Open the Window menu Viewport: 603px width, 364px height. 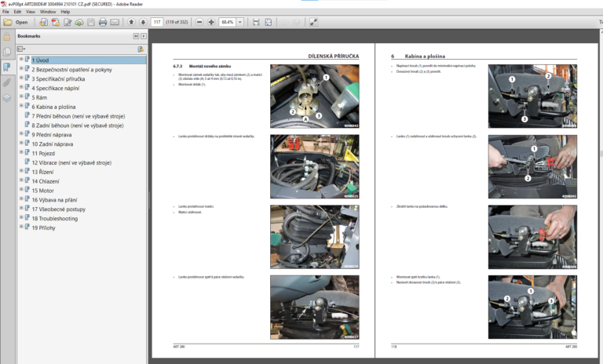coord(48,12)
